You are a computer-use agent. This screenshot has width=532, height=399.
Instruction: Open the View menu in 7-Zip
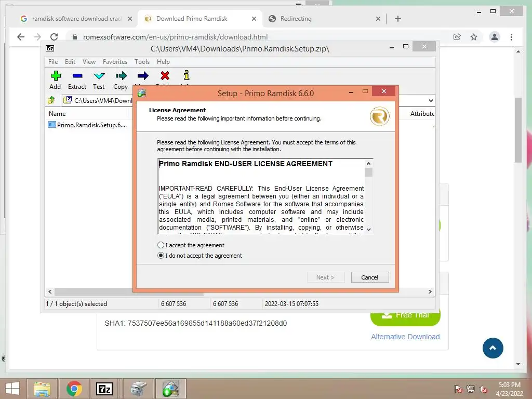click(x=89, y=62)
